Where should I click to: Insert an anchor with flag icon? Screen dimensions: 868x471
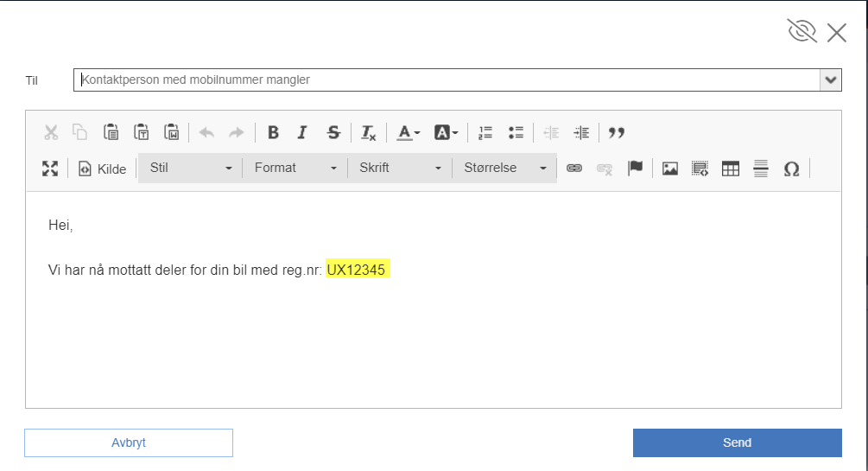click(x=635, y=168)
